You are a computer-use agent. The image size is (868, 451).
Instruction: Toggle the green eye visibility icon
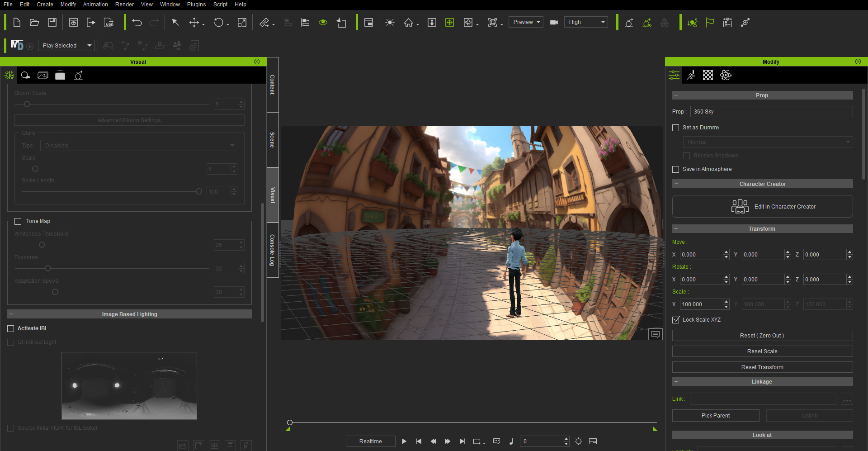tap(323, 22)
